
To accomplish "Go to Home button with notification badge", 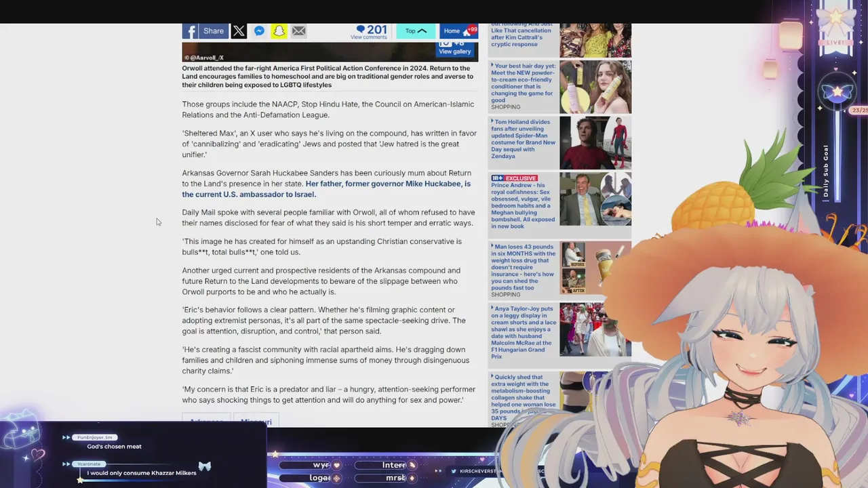I will click(459, 31).
